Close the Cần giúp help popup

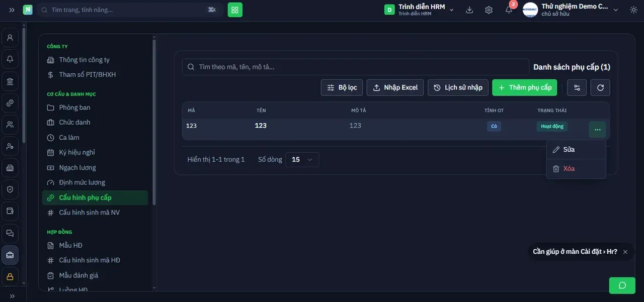[x=625, y=252]
